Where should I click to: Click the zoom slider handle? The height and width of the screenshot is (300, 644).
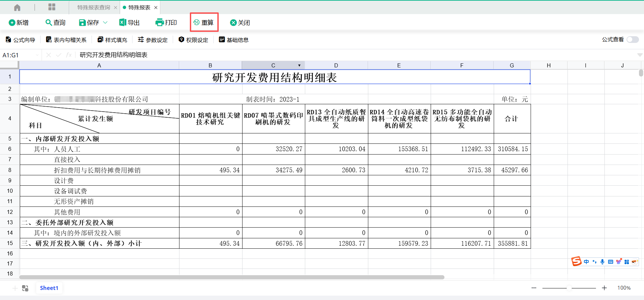tap(569, 288)
